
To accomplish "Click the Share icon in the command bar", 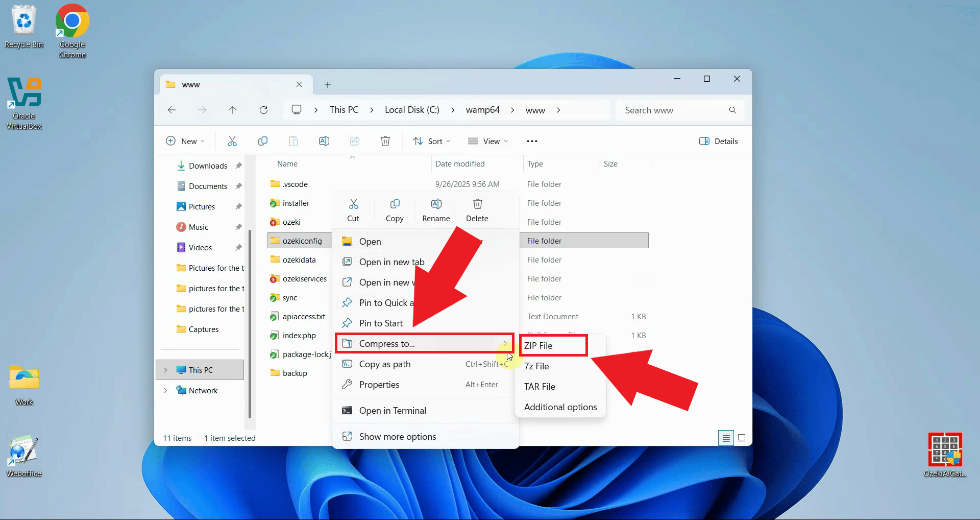I will [x=355, y=141].
